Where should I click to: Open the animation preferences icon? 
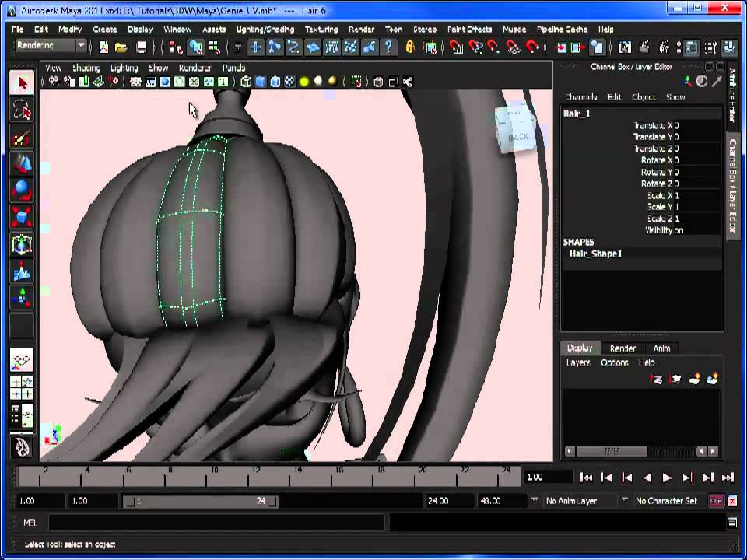(x=732, y=501)
